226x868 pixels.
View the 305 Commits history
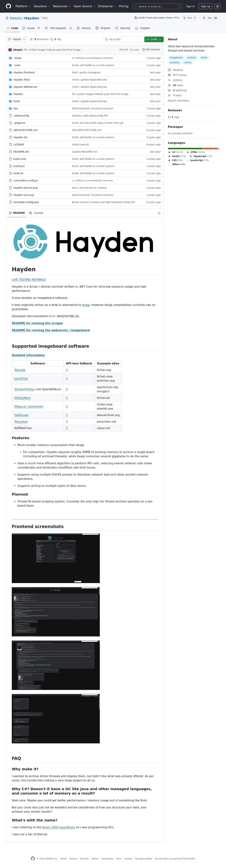151,50
